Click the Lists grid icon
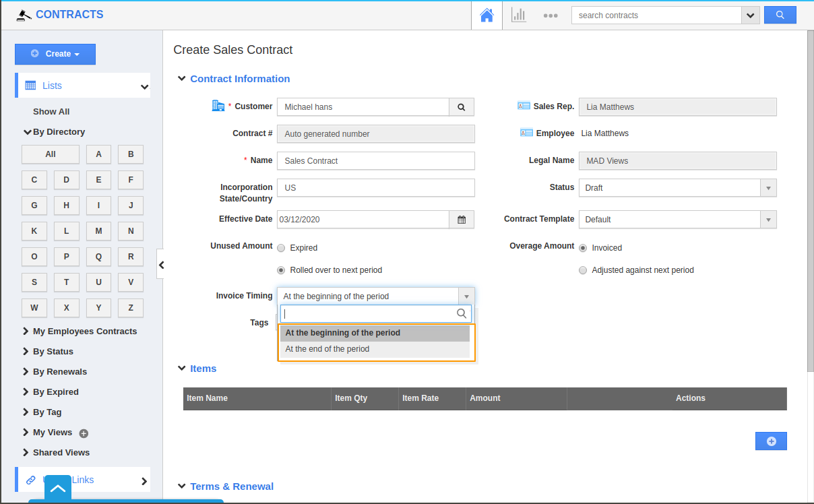This screenshot has width=814, height=504. click(x=30, y=86)
